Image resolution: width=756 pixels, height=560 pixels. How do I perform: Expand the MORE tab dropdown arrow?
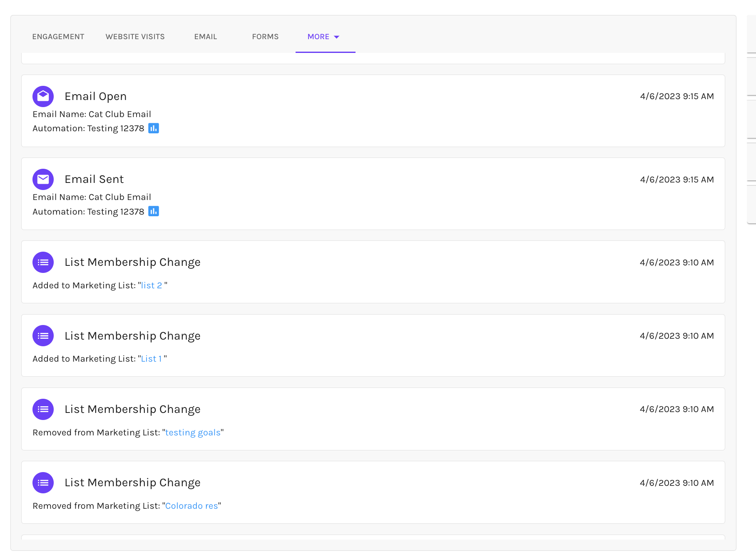click(337, 37)
